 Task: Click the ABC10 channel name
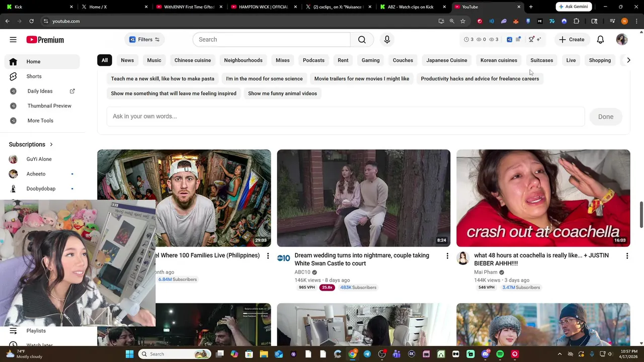(302, 273)
